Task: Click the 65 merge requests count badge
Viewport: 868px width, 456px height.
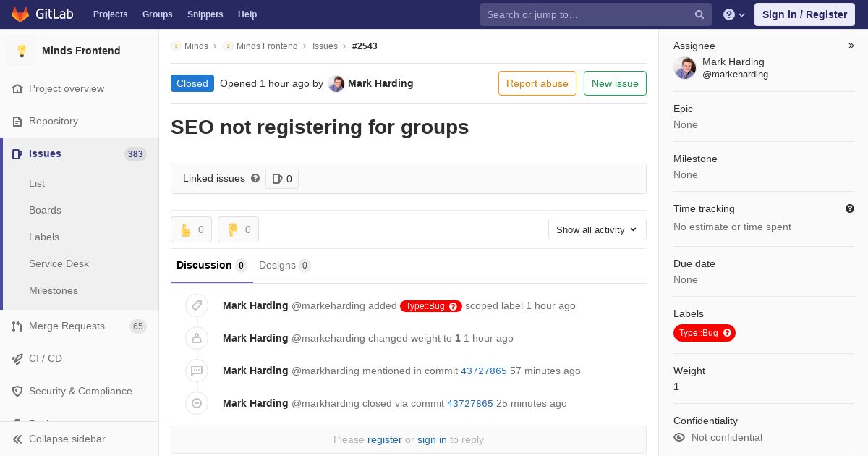Action: (138, 326)
